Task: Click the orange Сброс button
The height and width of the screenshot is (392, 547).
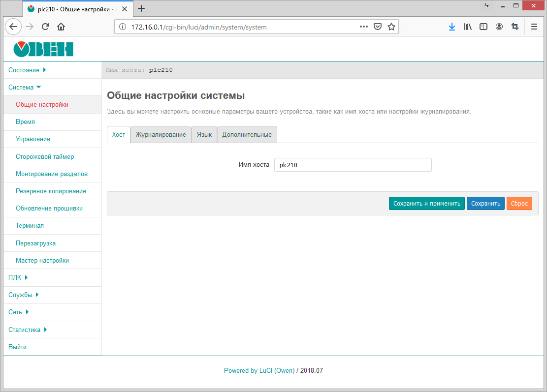Action: (x=519, y=204)
